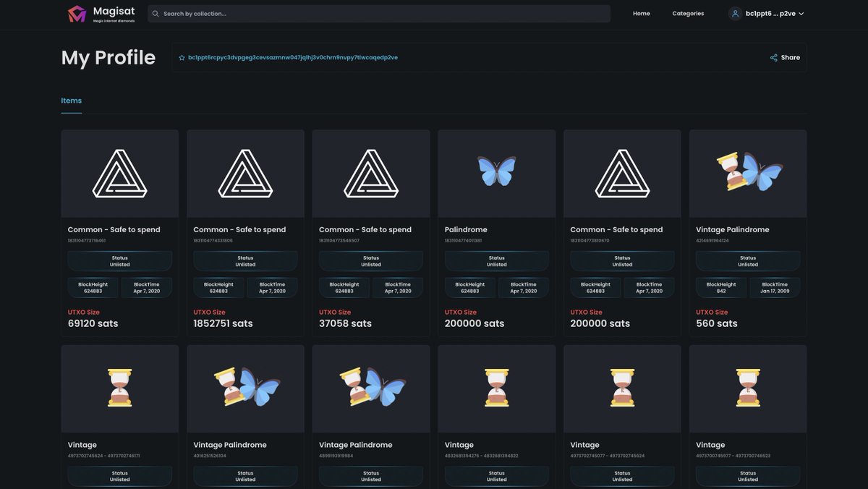This screenshot has height=489, width=868.
Task: Click Common - Safe to spend on 37058 sats card
Action: (365, 229)
